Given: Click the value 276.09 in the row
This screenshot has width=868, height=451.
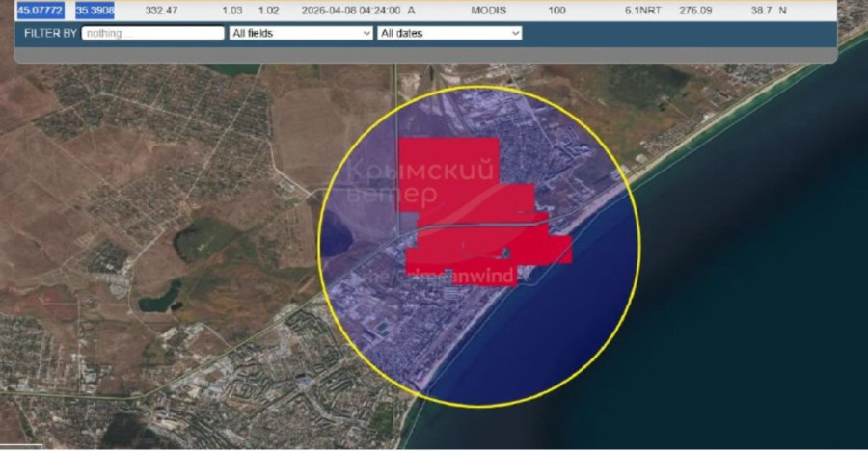Looking at the screenshot, I should (x=709, y=10).
